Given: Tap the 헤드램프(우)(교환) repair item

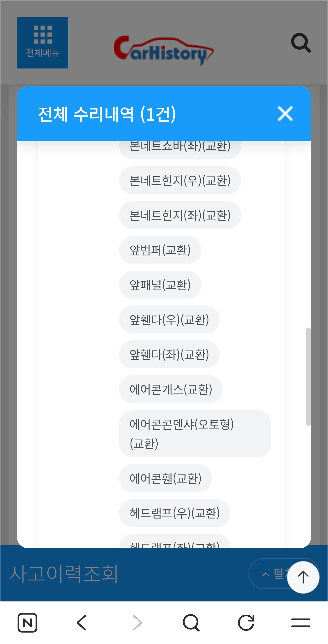Looking at the screenshot, I should point(174,513).
